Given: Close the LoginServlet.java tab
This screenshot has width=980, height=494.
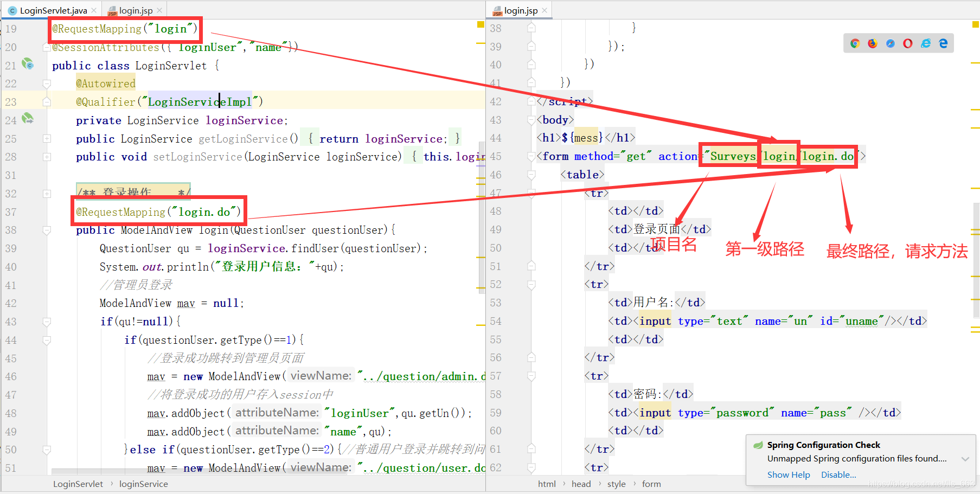Looking at the screenshot, I should 94,10.
